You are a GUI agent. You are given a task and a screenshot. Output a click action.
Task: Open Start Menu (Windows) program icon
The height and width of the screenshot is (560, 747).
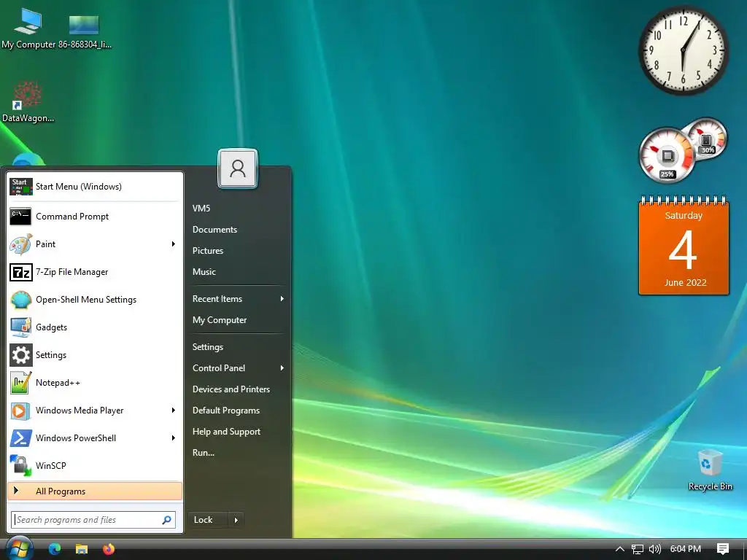coord(21,187)
